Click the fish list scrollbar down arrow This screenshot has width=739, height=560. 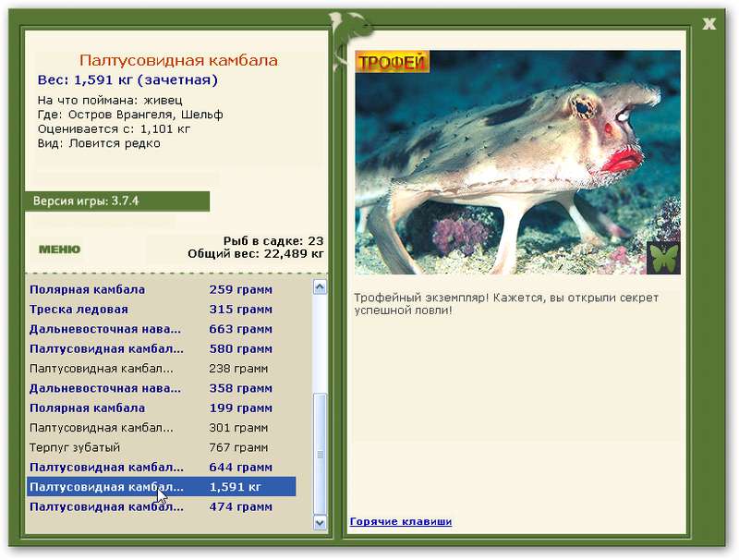tap(320, 522)
